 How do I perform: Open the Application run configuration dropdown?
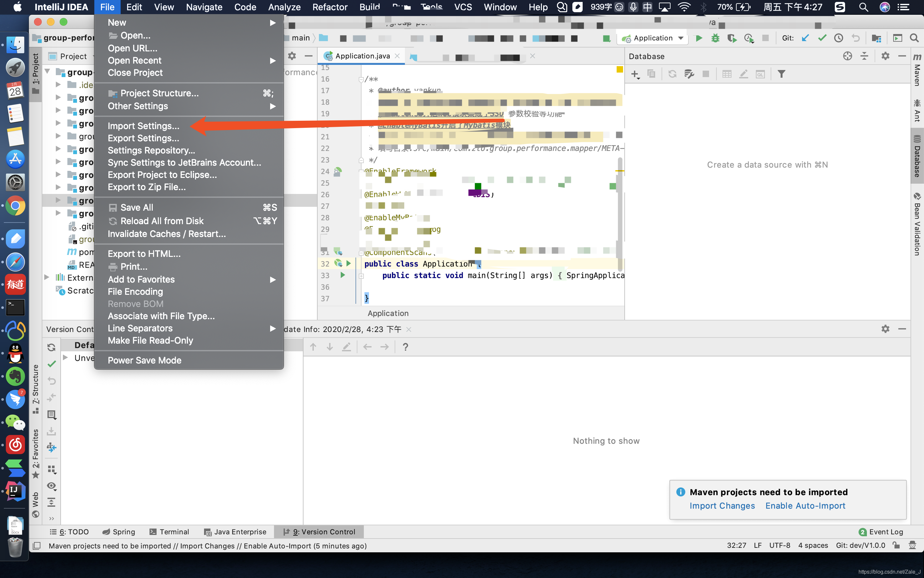[653, 38]
